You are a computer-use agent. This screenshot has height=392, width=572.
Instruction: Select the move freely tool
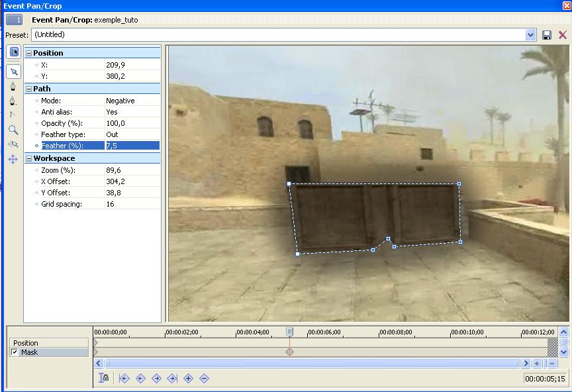coord(13,159)
